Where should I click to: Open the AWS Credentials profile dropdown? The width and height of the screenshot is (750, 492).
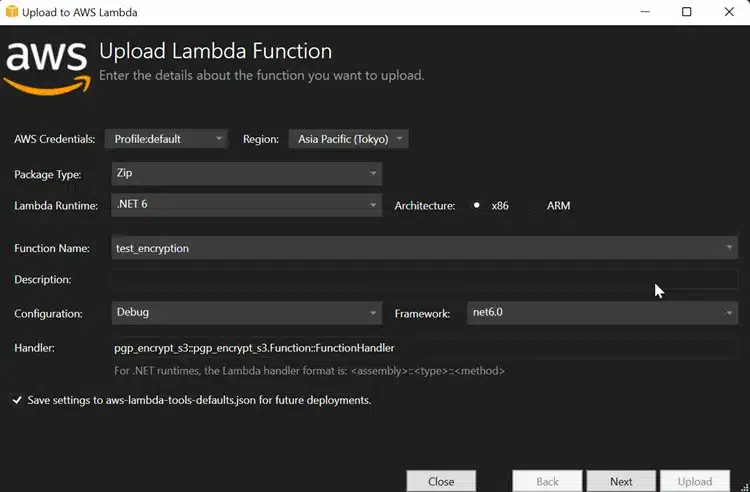point(166,139)
